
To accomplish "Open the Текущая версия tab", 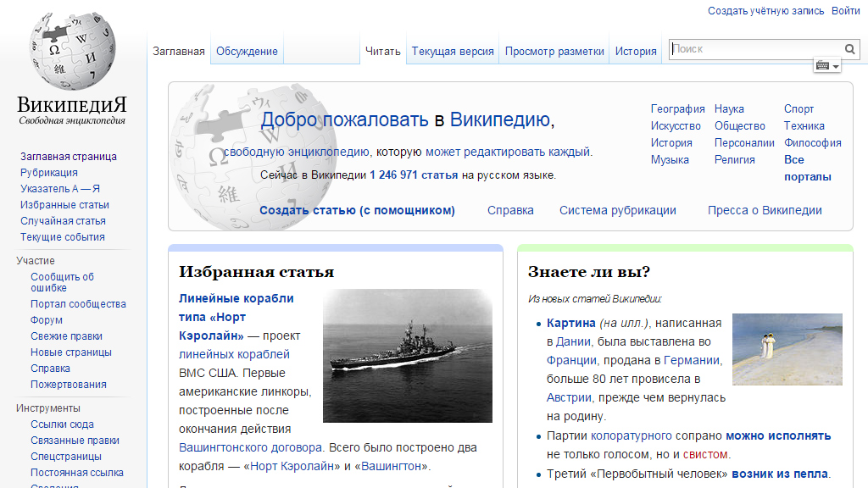I will pos(453,52).
